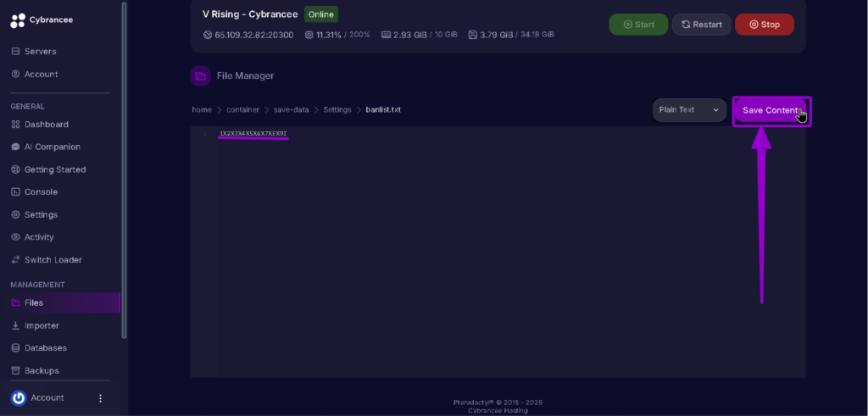This screenshot has height=416, width=868.
Task: Navigate to Settings breadcrumb
Action: (x=337, y=109)
